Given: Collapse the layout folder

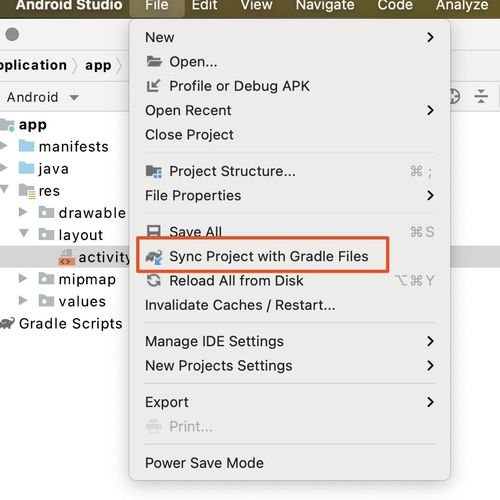Looking at the screenshot, I should coord(24,233).
